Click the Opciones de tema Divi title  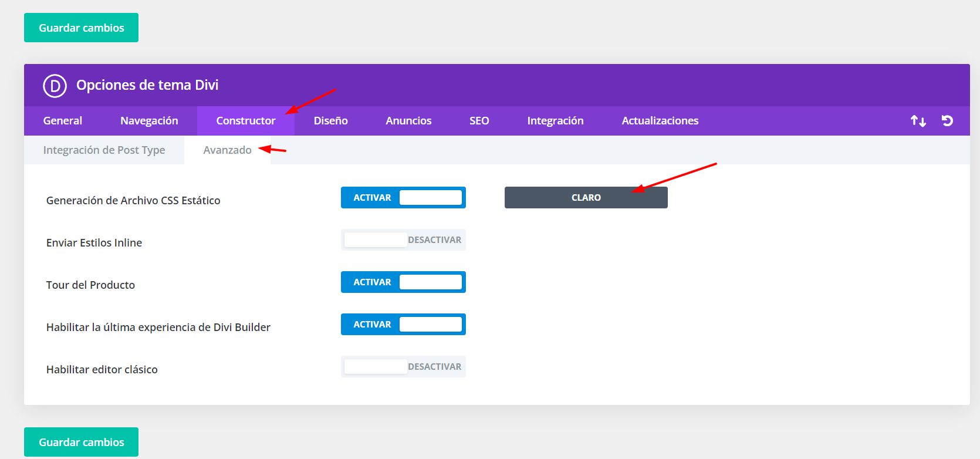pos(147,85)
